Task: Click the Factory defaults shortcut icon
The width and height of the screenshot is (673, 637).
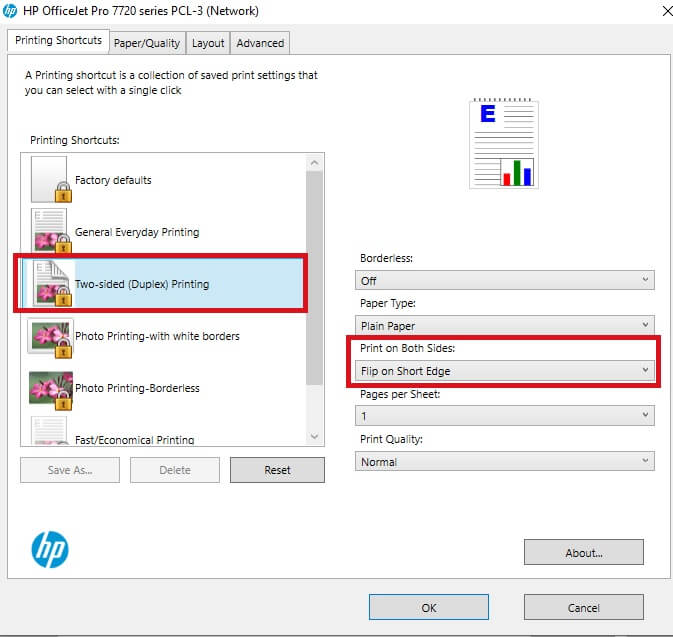Action: click(51, 179)
